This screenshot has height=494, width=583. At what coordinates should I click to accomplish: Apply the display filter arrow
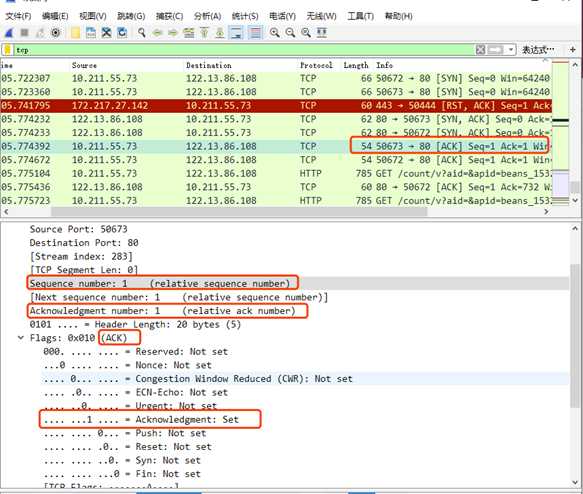click(x=496, y=49)
